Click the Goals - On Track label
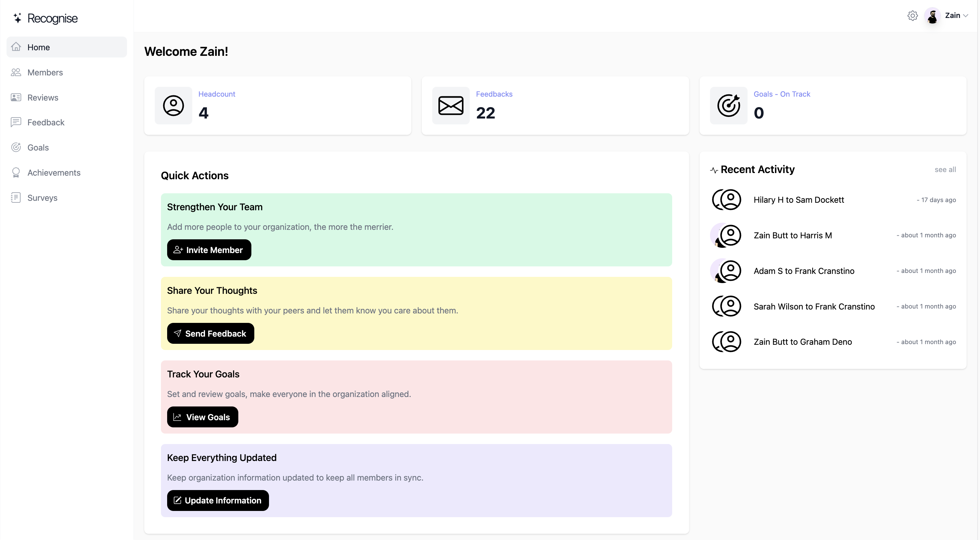This screenshot has width=980, height=540. click(782, 94)
